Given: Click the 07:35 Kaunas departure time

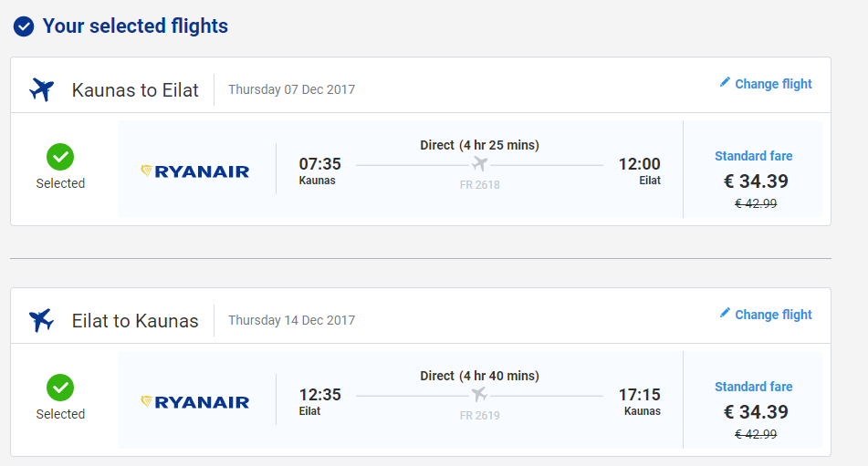Looking at the screenshot, I should click(x=319, y=164).
